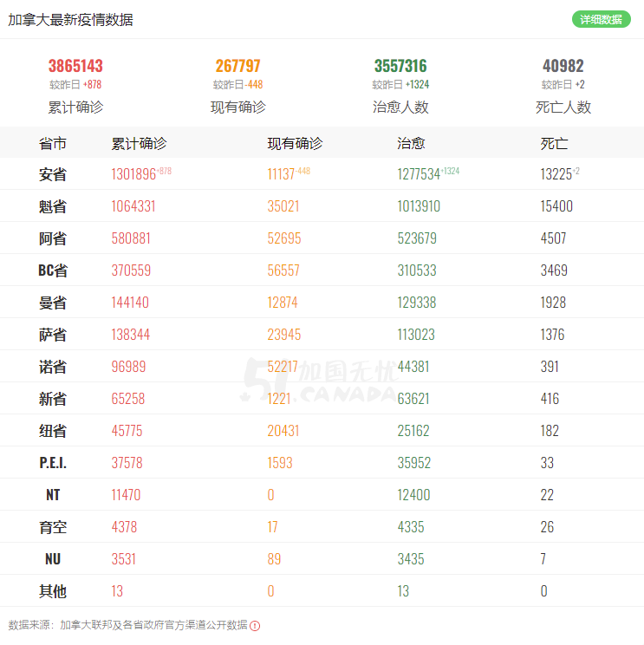Click 萨省 recovered value 113023
This screenshot has width=644, height=645.
tap(416, 335)
